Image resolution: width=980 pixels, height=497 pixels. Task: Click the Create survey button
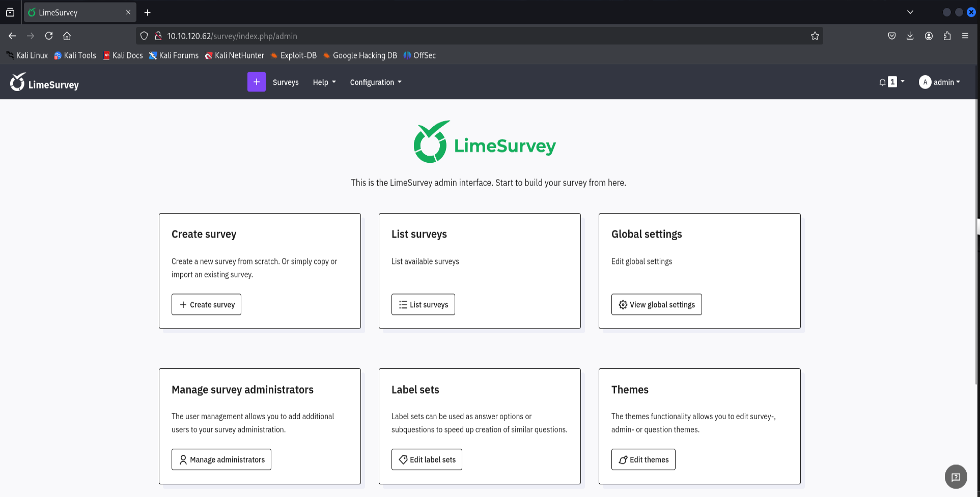point(206,305)
